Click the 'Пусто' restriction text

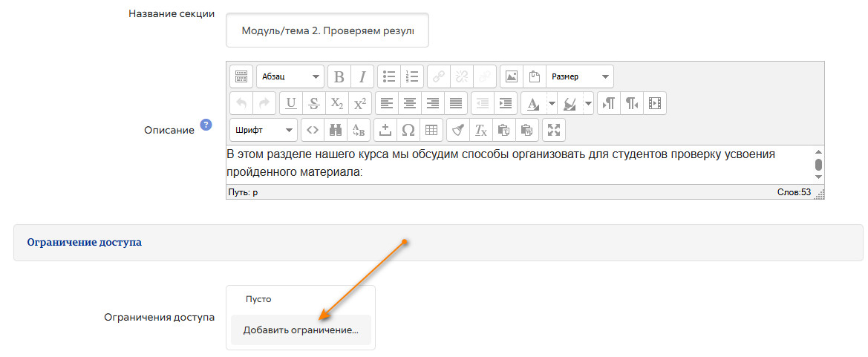(258, 299)
